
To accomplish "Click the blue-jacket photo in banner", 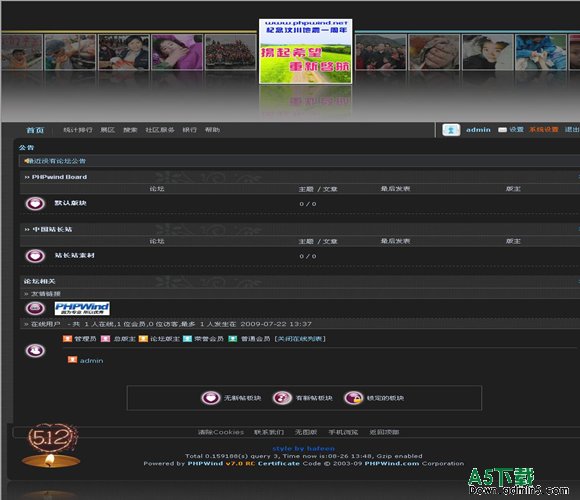I will pos(541,52).
